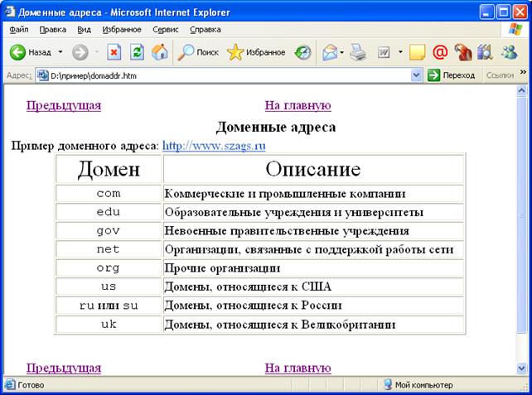Follow the http://www.szags.ru link
Viewport: 532px width, 395px height.
tap(214, 146)
